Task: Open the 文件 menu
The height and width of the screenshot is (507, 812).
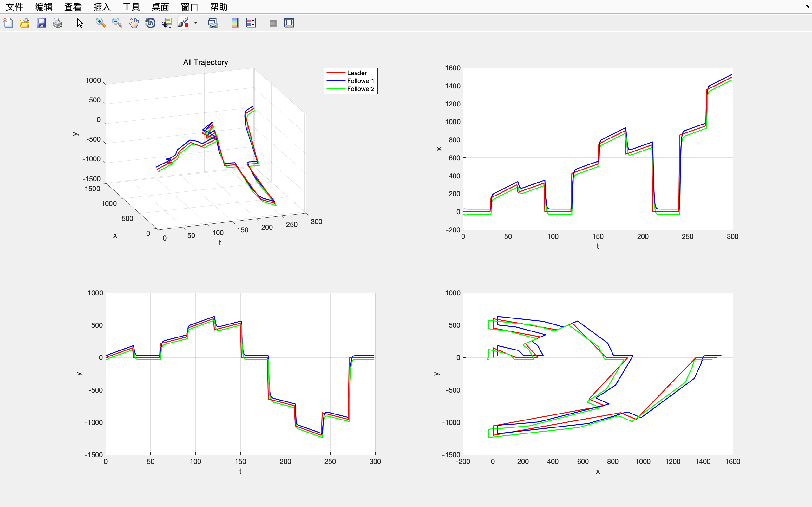Action: coord(14,7)
